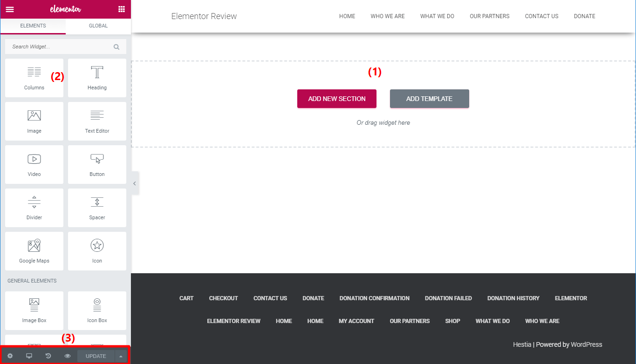Click inside the Search Widget field
Screen dimensions: 636x364
pos(61,46)
